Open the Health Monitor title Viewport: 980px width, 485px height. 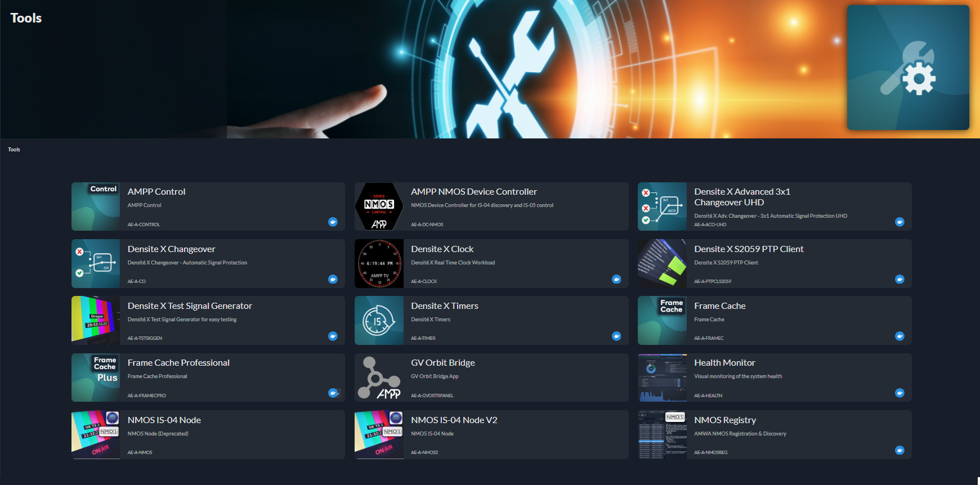724,363
